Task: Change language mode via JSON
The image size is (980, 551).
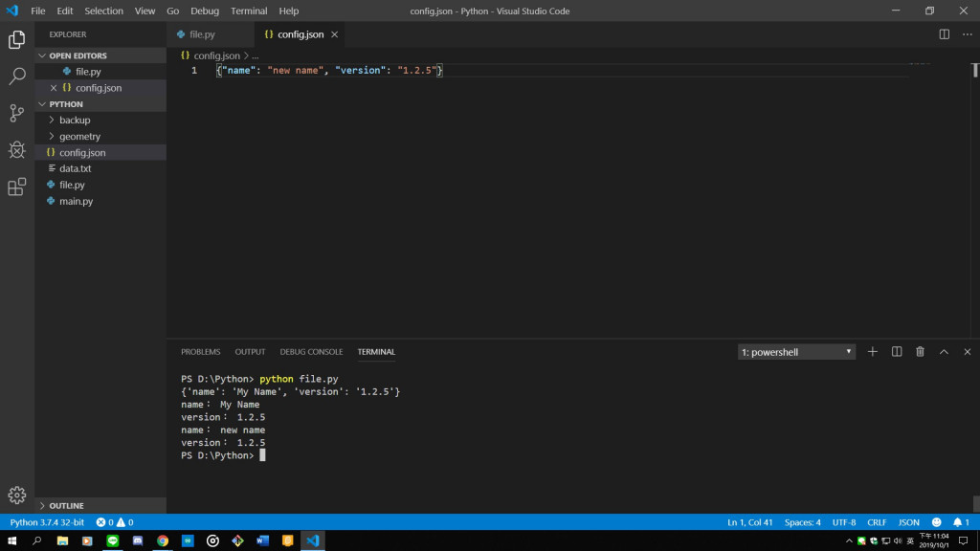Action: click(x=909, y=522)
